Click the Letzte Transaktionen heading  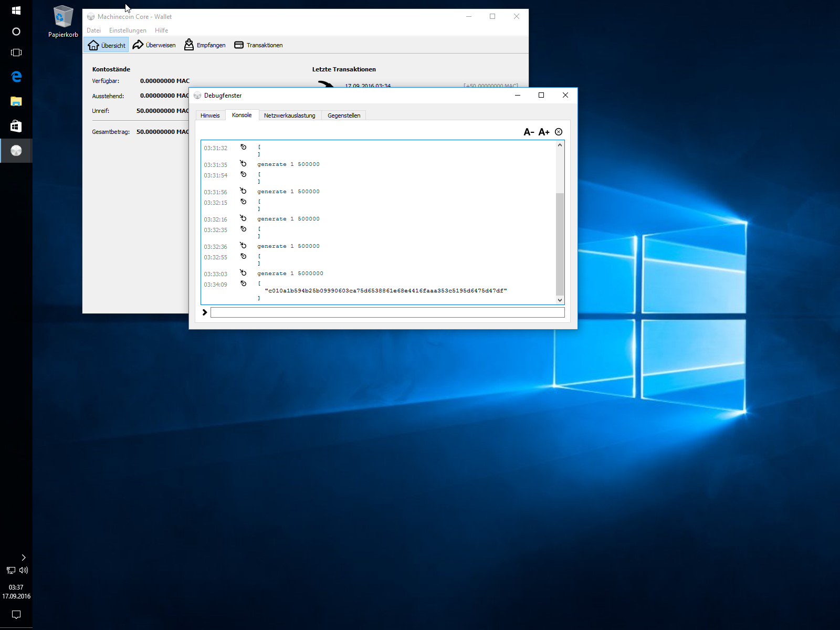point(344,69)
